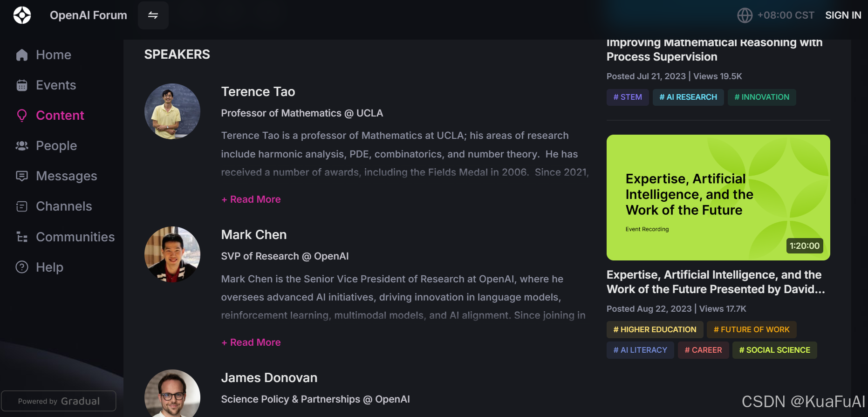Expand Read More under Terence Tao
This screenshot has width=868, height=417.
[251, 199]
